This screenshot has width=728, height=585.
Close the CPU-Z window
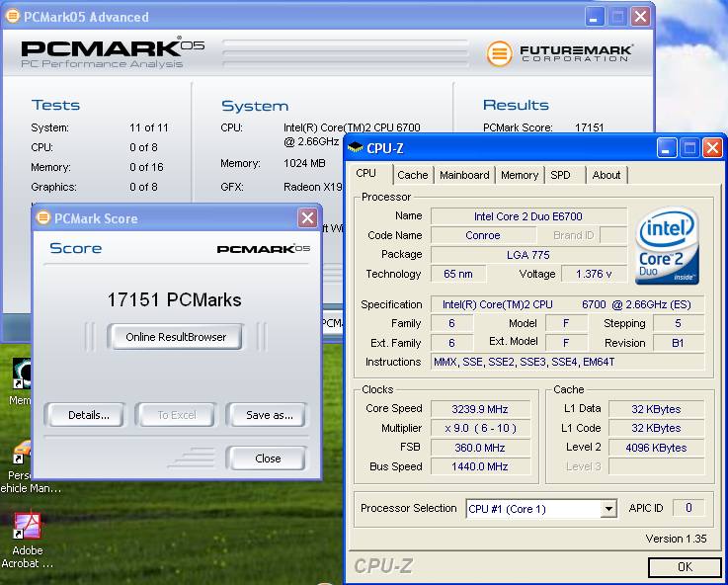click(712, 148)
